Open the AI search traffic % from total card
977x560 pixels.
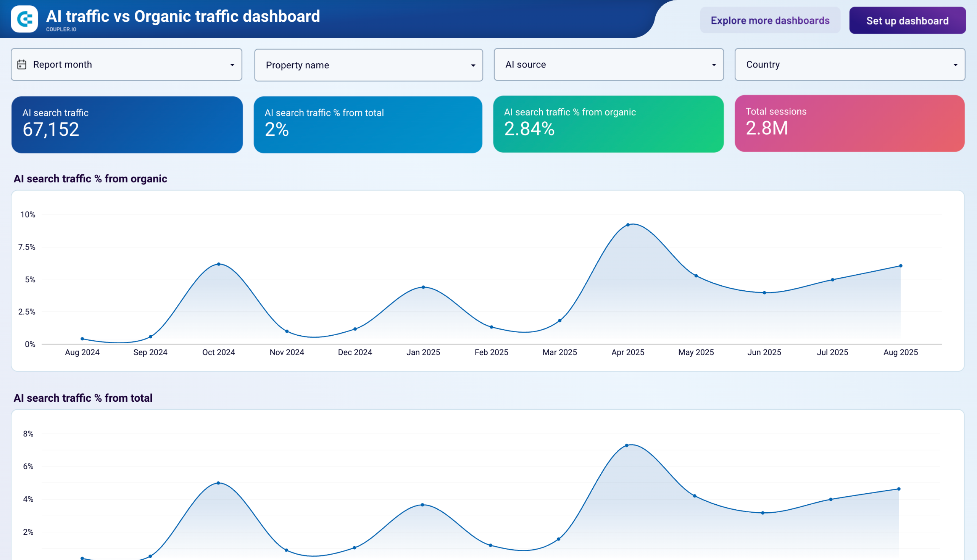pyautogui.click(x=368, y=125)
